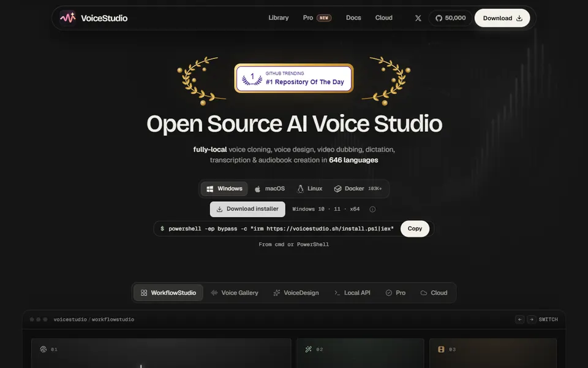Click the film icon on step 03
588x368 pixels.
tap(441, 349)
